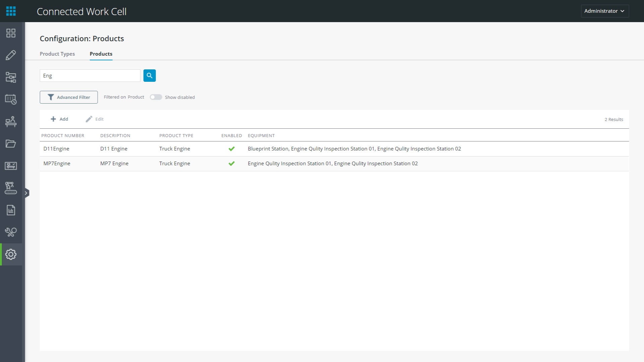Click Truck Engine type in D11Engine row
644x362 pixels.
(x=175, y=149)
